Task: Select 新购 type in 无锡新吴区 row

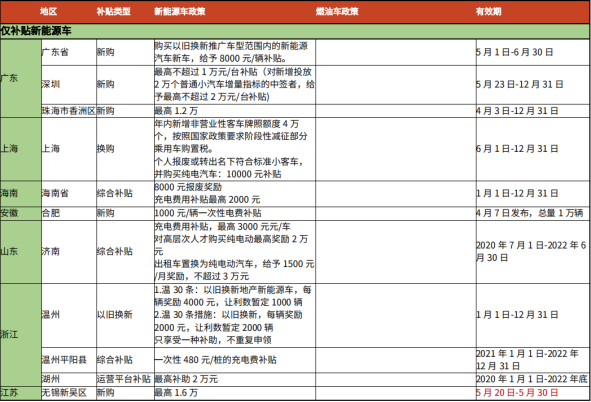Action: 125,393
